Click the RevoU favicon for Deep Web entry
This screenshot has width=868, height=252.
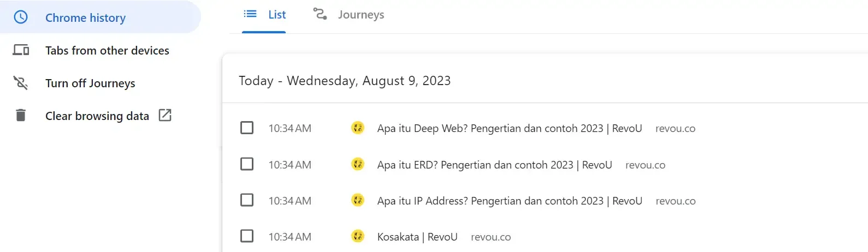(x=358, y=128)
